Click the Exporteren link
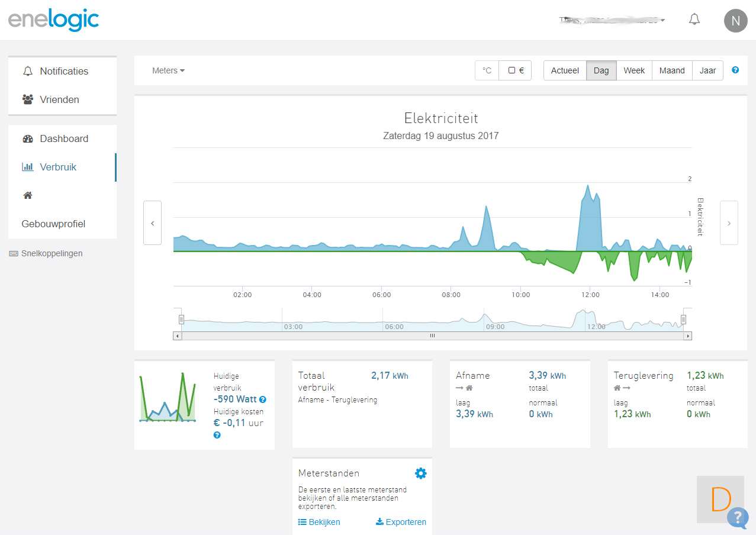Viewport: 756px width, 535px height. pos(401,522)
